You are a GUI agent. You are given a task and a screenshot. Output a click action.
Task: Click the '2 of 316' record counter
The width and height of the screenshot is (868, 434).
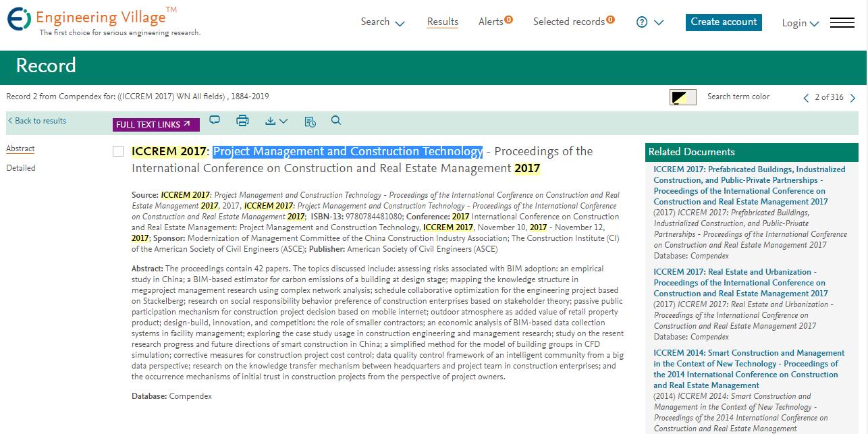pos(829,97)
